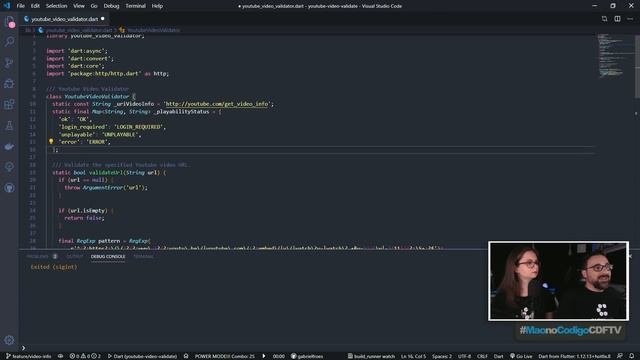This screenshot has height=360, width=640.
Task: Open errors and warnings count in status bar
Action: [85, 356]
